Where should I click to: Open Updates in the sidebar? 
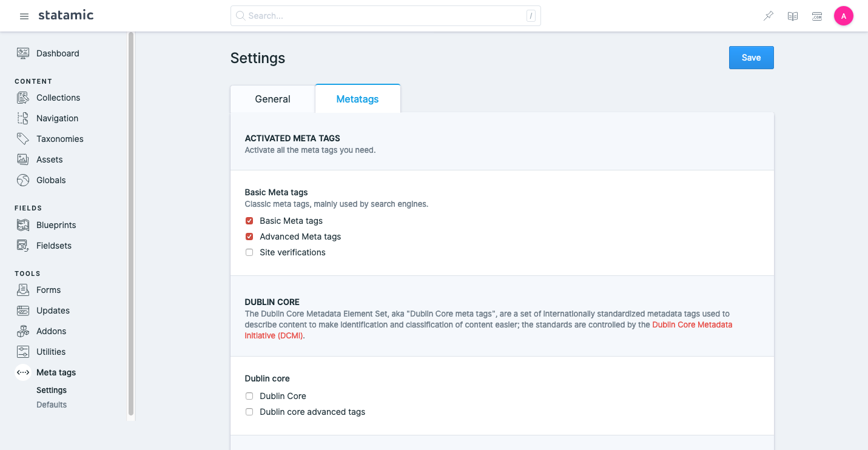(53, 311)
